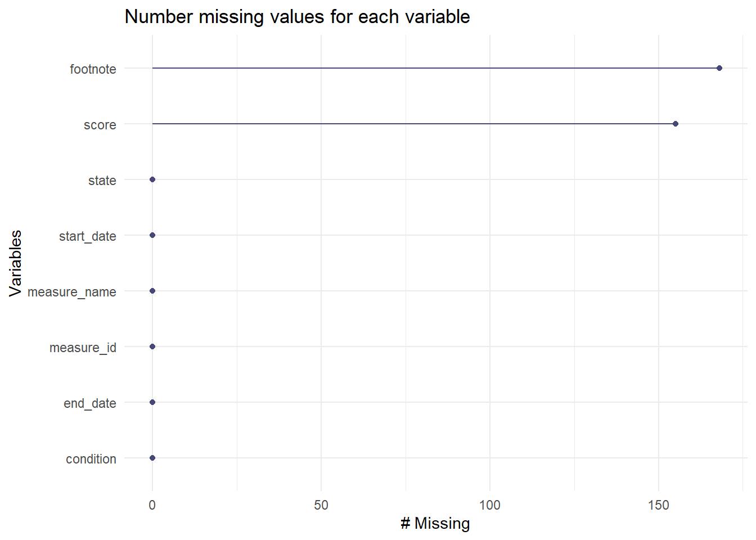The height and width of the screenshot is (540, 756).
Task: Click the 'footnote' axis label
Action: coord(93,69)
